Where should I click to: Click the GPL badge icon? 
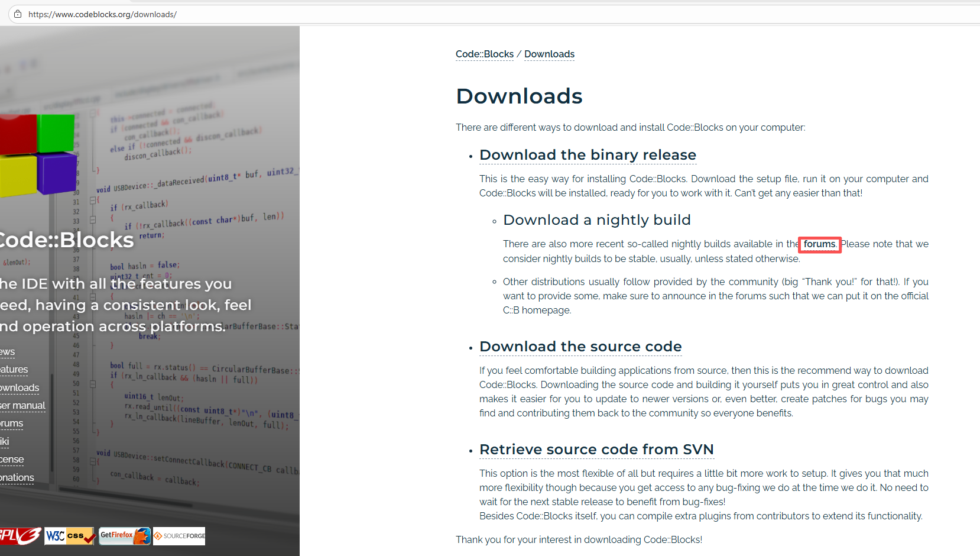[x=21, y=536]
